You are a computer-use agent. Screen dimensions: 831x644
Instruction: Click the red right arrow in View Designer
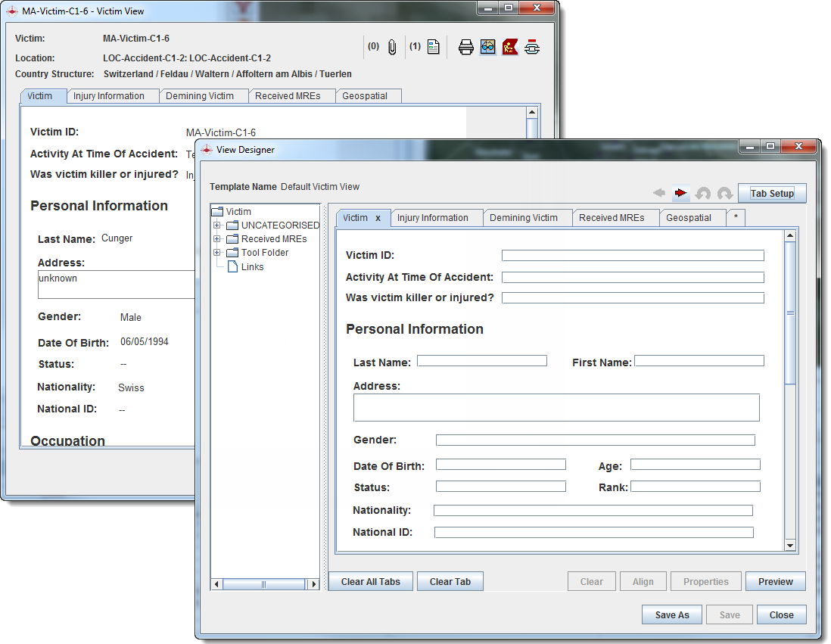pyautogui.click(x=680, y=194)
